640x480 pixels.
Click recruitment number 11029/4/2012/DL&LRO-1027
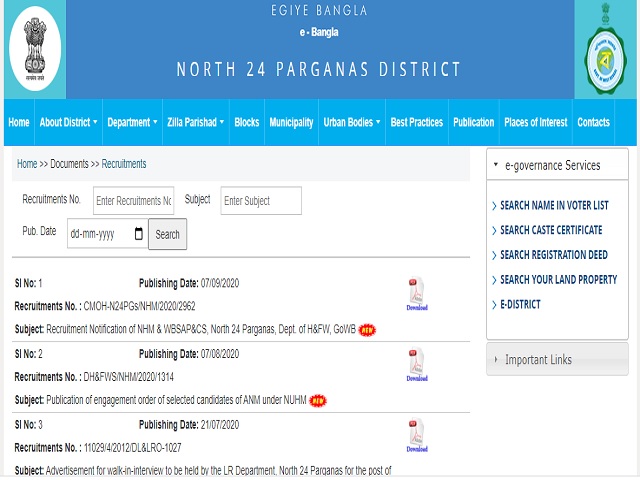pyautogui.click(x=132, y=448)
